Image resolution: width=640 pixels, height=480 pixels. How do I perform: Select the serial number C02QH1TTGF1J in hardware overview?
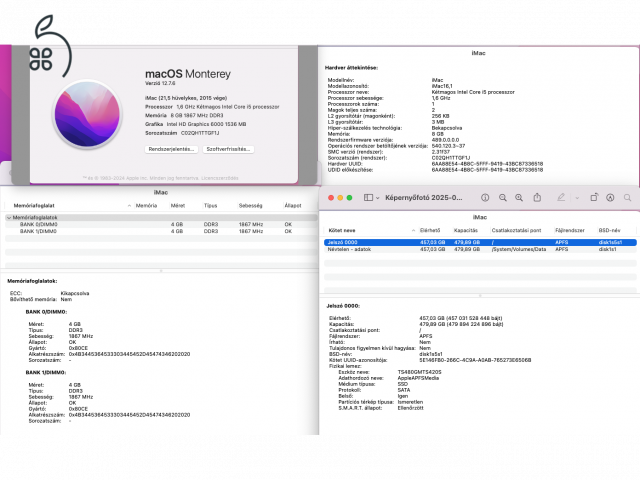click(x=451, y=158)
